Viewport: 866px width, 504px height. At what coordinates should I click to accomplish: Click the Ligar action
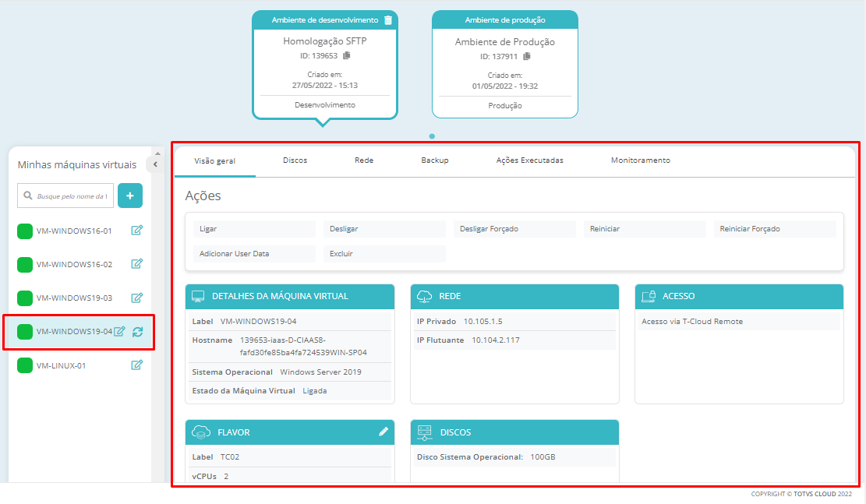point(255,228)
